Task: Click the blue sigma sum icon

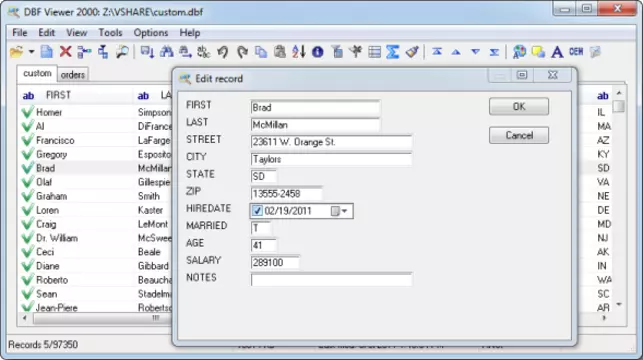Action: pyautogui.click(x=392, y=52)
